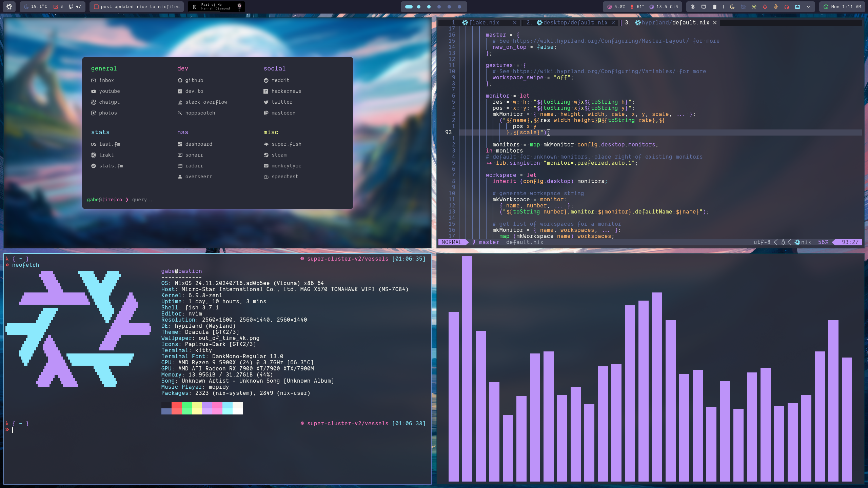This screenshot has width=868, height=488.
Task: Click the NixOS launcher icon in top bar
Action: point(9,6)
